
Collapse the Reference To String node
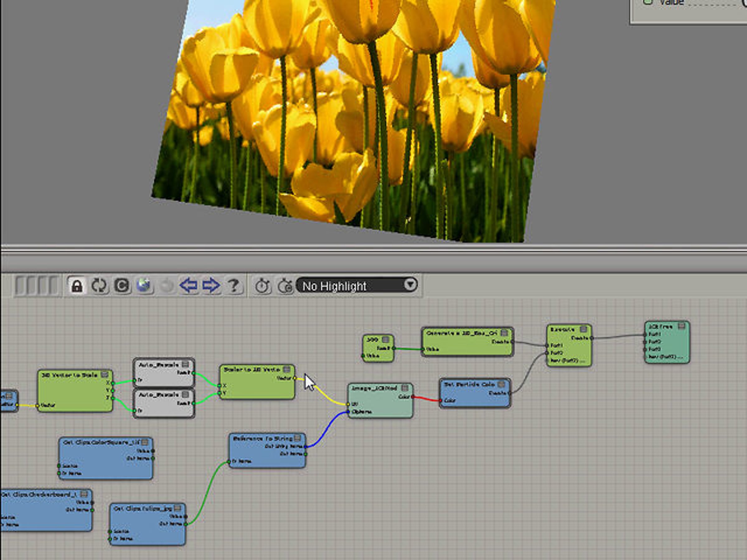click(297, 438)
